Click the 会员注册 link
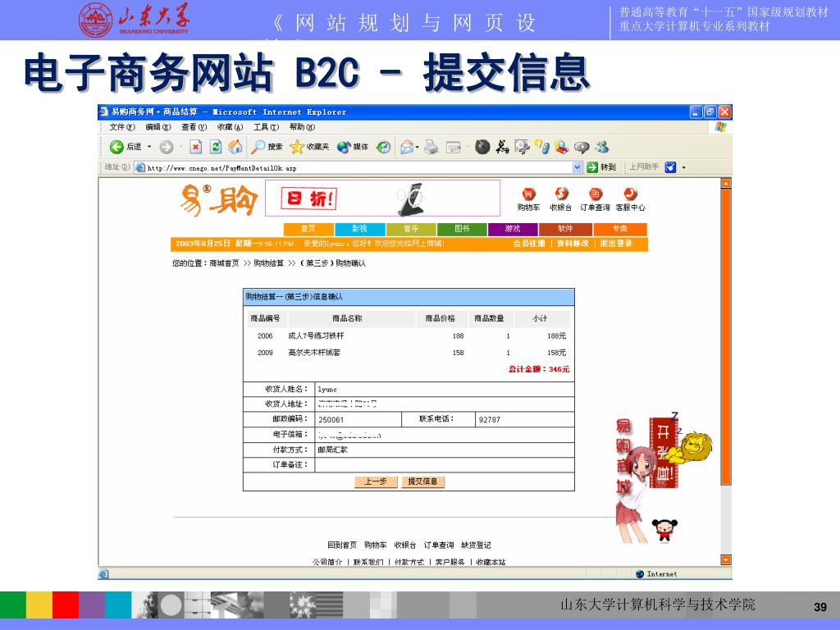840x630 pixels. point(529,244)
